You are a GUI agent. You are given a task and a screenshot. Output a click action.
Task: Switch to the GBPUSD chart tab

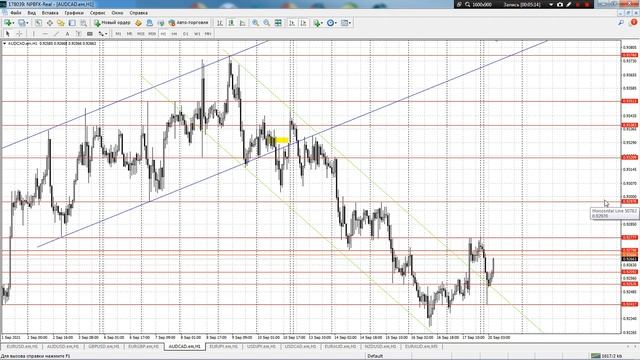pyautogui.click(x=103, y=347)
